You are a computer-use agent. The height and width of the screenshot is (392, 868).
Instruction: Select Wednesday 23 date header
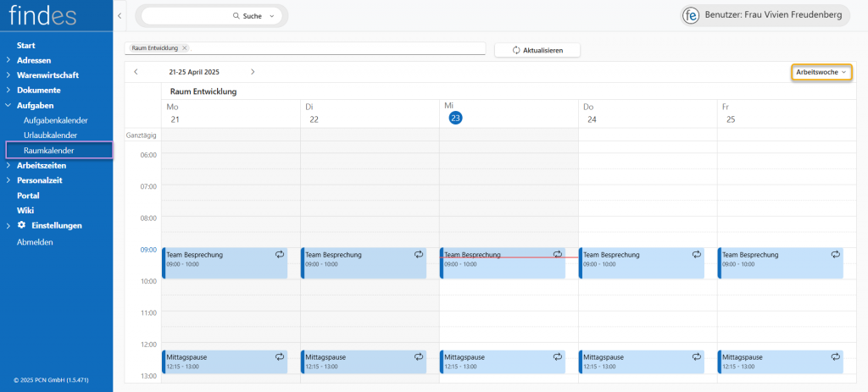click(x=455, y=119)
